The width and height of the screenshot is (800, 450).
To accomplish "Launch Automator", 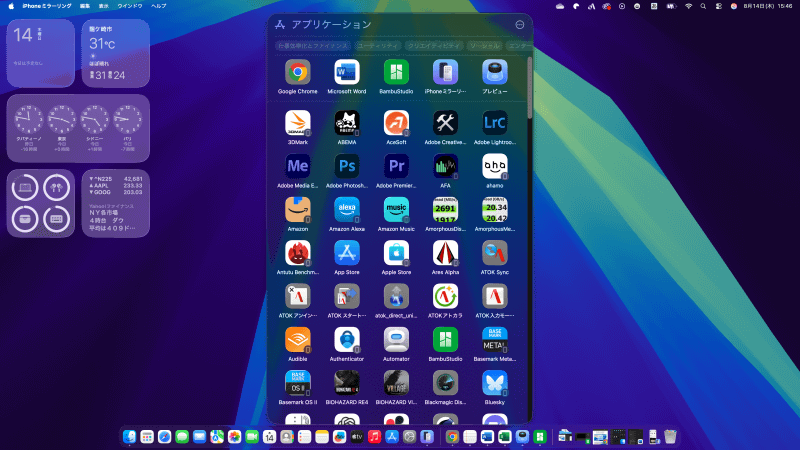I will tap(396, 340).
